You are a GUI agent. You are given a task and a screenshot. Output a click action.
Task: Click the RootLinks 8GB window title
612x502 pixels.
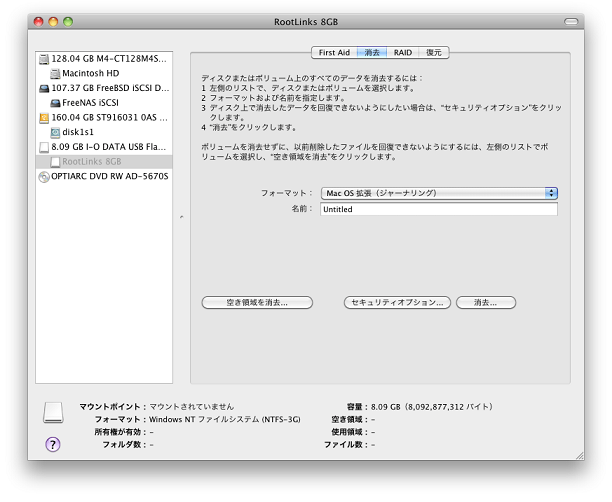pos(306,22)
